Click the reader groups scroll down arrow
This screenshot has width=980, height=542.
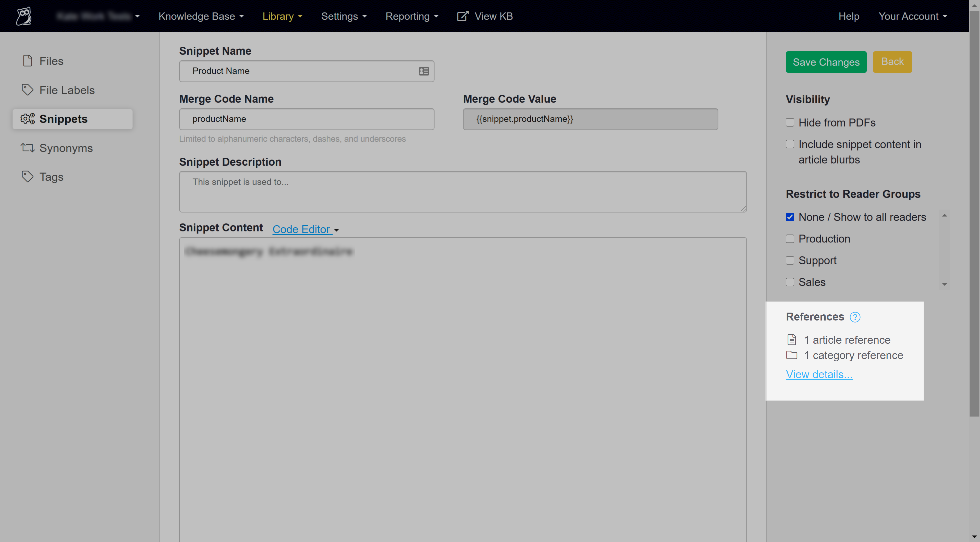click(944, 284)
